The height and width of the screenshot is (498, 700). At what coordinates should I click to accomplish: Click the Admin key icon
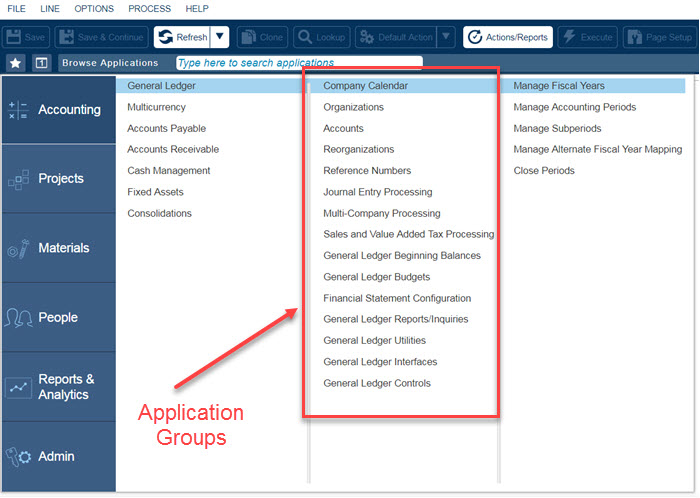coord(18,457)
